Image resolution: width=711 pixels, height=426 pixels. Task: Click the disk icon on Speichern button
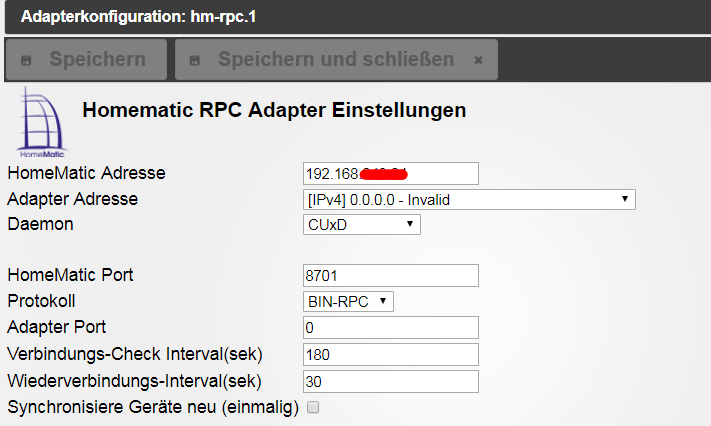27,60
